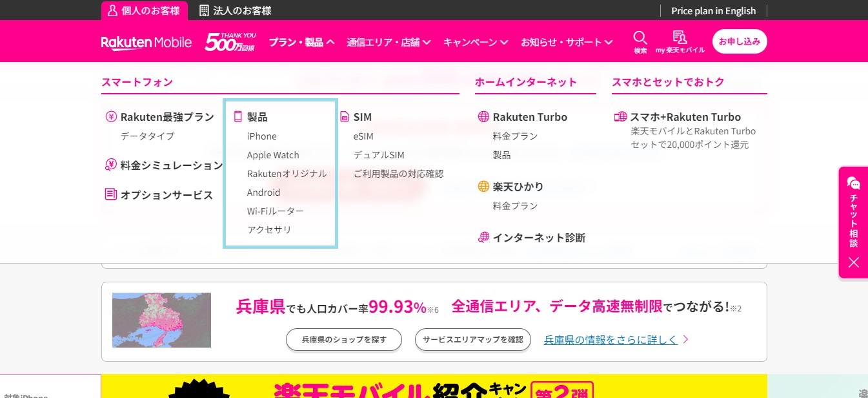868x398 pixels.
Task: Select Android in the products list
Action: [263, 193]
